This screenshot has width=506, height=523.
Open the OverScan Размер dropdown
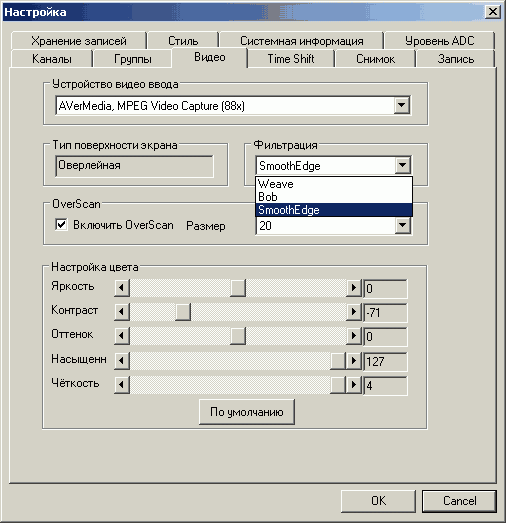pos(403,225)
